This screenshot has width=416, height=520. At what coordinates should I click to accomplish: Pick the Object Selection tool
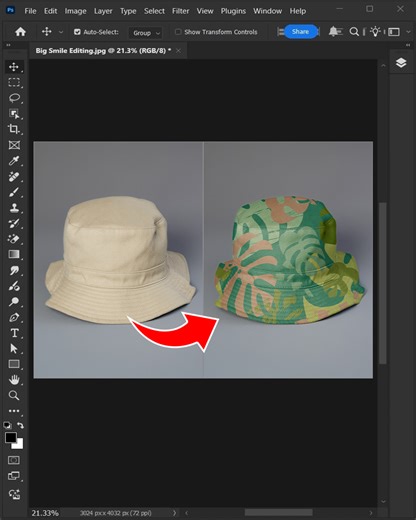coord(14,114)
